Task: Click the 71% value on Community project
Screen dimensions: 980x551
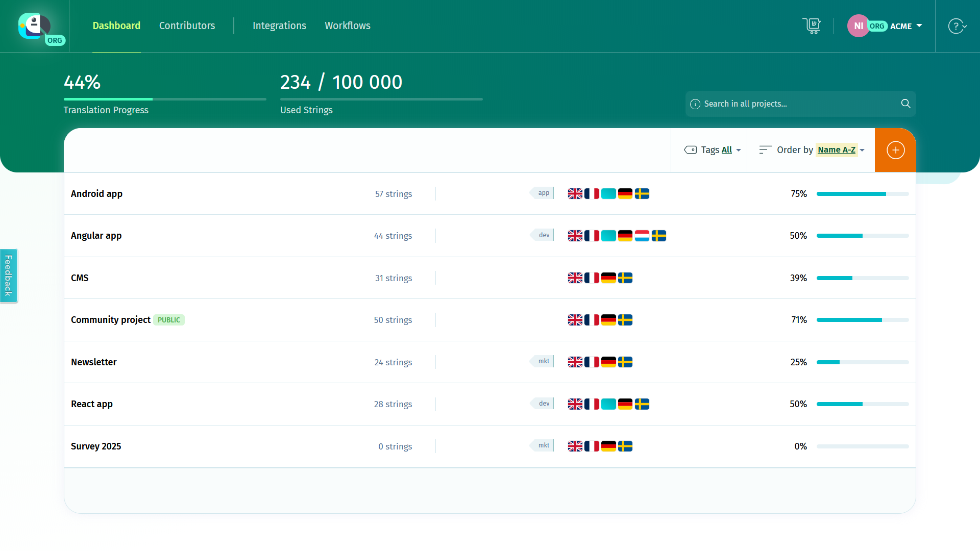Action: pos(799,320)
